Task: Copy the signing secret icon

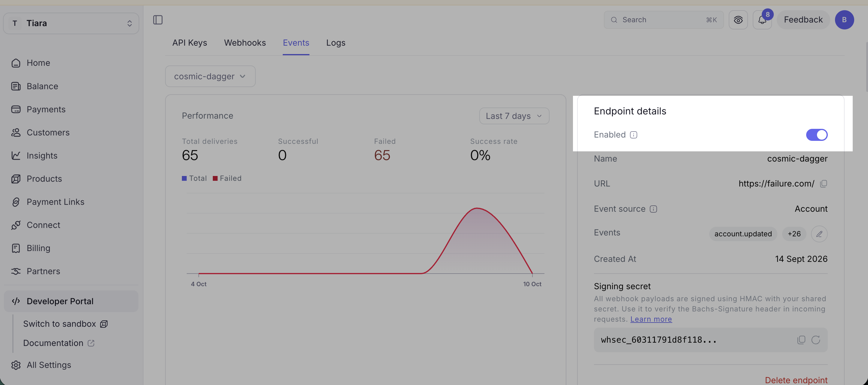Action: point(801,340)
